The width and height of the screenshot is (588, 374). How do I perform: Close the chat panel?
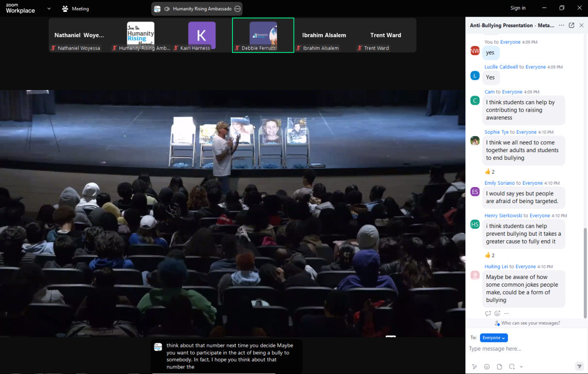pyautogui.click(x=582, y=25)
